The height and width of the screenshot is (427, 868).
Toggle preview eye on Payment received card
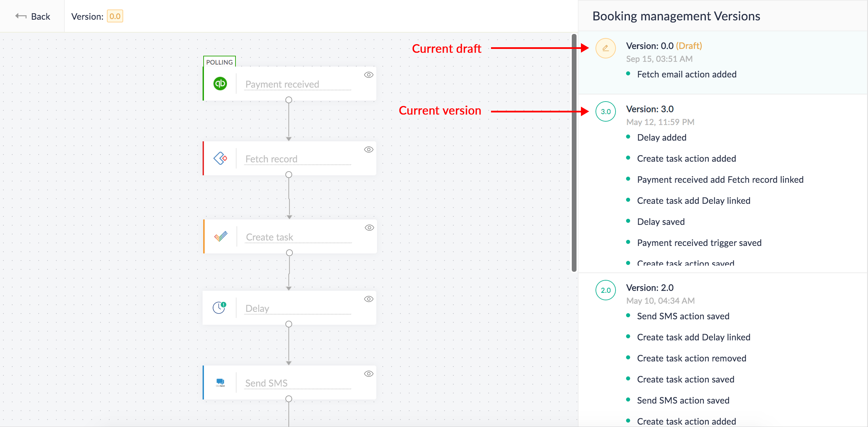click(x=369, y=75)
